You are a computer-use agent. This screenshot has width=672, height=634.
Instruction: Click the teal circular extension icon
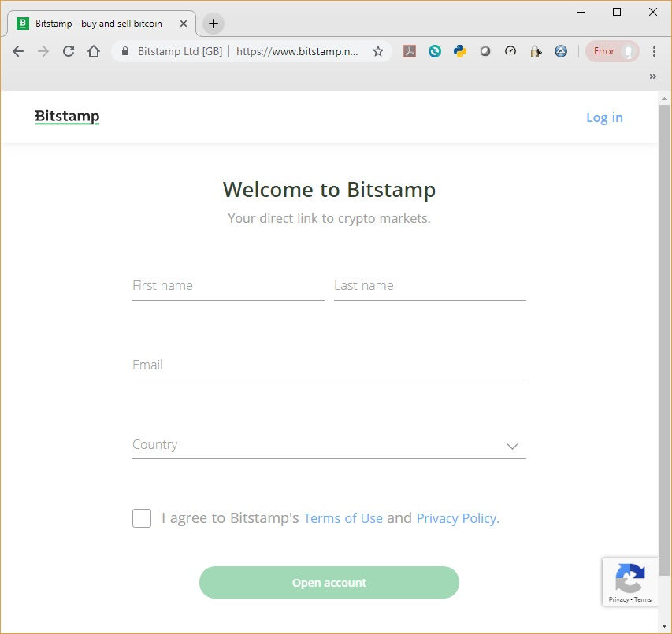435,51
